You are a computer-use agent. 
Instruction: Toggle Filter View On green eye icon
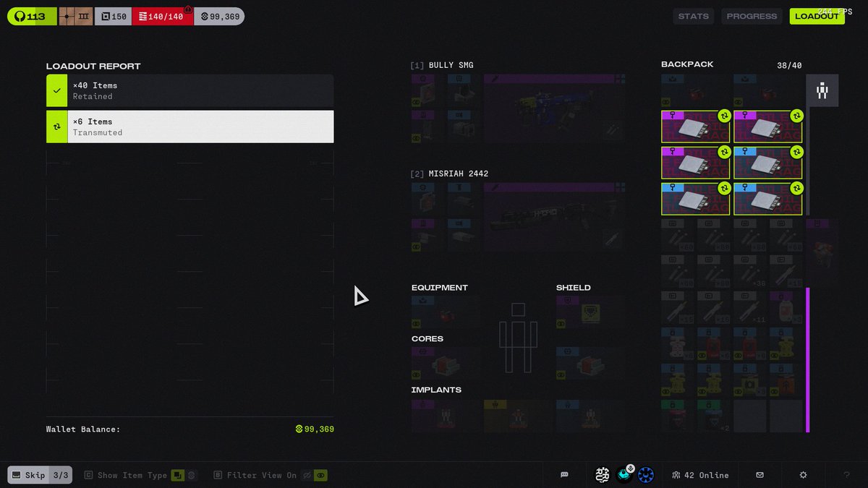click(320, 475)
